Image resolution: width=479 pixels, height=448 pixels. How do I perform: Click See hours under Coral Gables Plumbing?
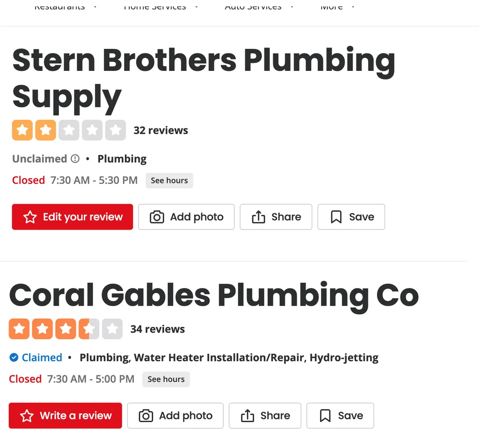click(166, 379)
